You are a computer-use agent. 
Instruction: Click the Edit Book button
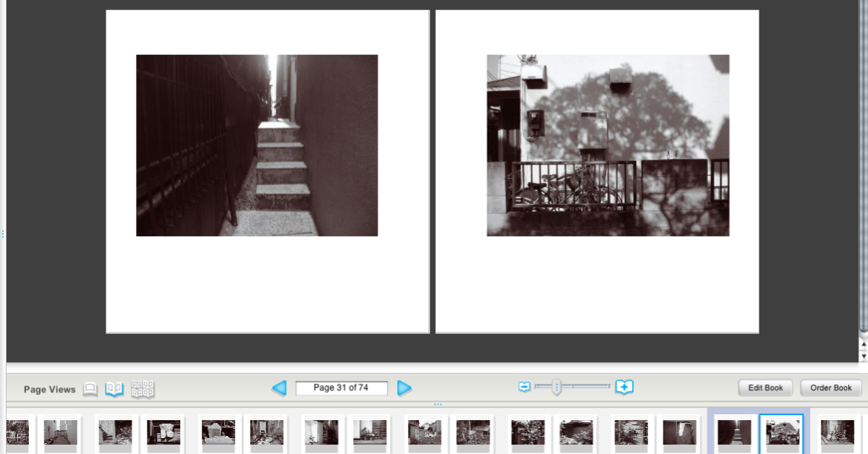[x=765, y=388]
